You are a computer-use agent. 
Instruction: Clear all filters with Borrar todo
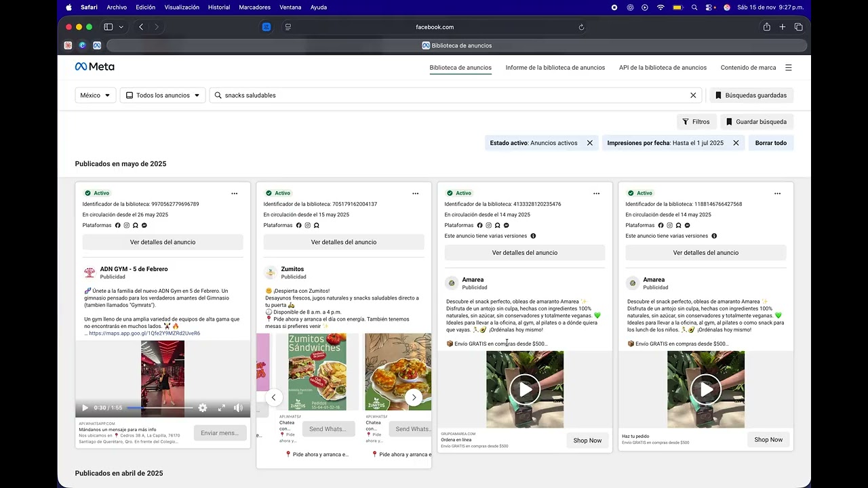click(771, 143)
